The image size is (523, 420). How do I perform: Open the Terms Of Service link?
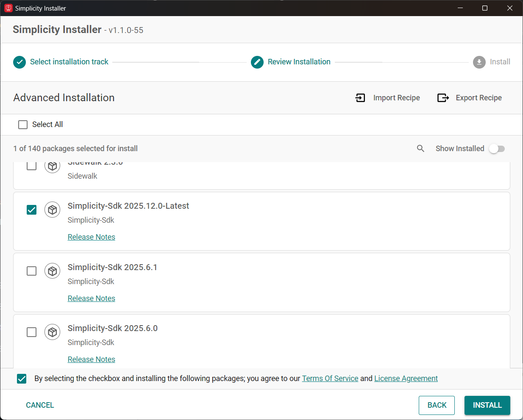click(x=330, y=379)
